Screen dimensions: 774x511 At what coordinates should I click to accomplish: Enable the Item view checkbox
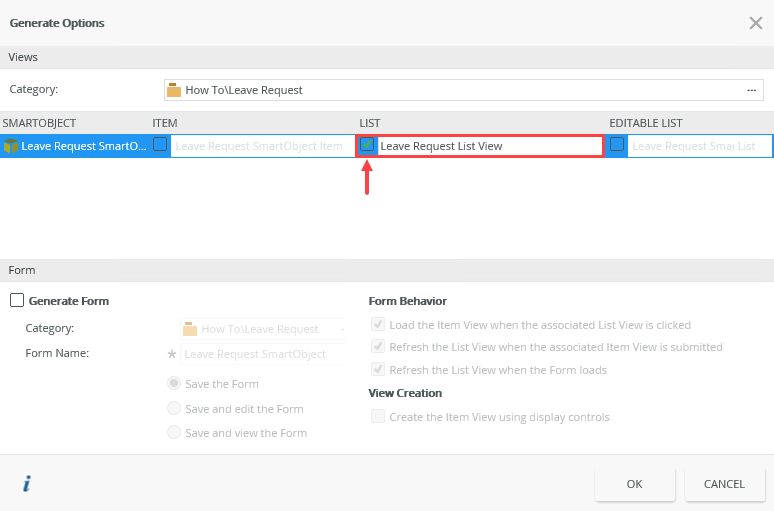click(160, 144)
